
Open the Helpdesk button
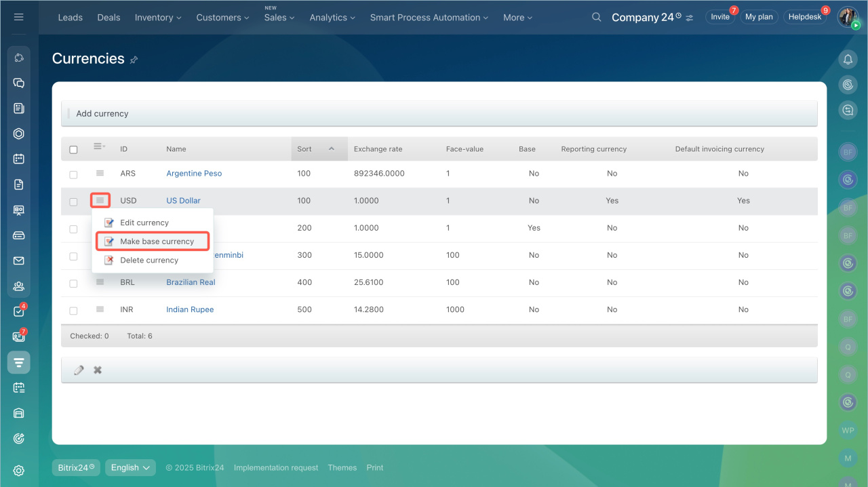805,17
